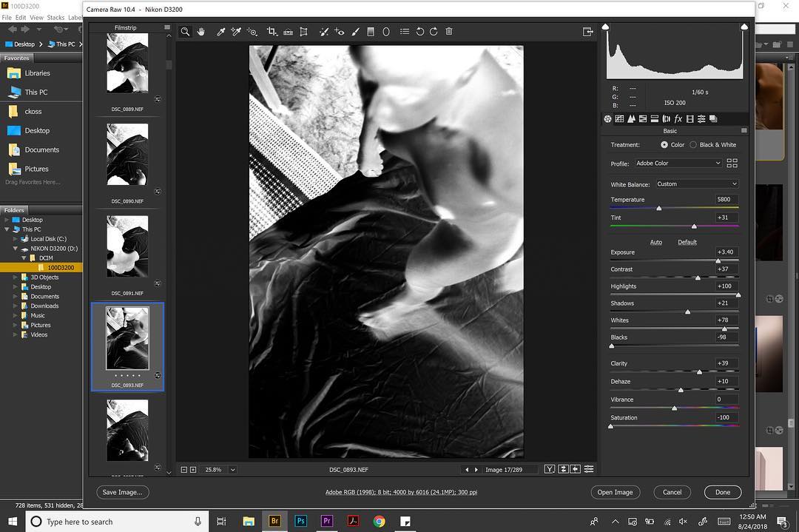The height and width of the screenshot is (532, 799).
Task: Open the Effects fx panel tab
Action: click(678, 118)
